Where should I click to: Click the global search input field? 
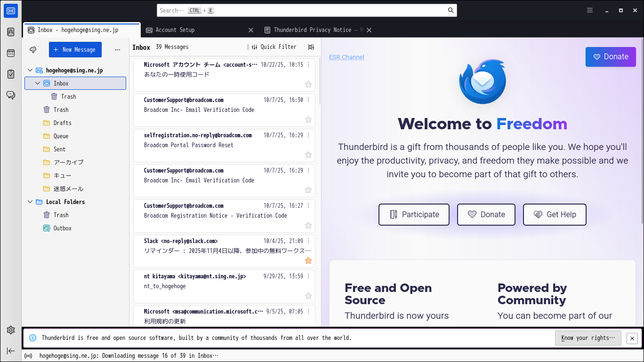pyautogui.click(x=306, y=10)
